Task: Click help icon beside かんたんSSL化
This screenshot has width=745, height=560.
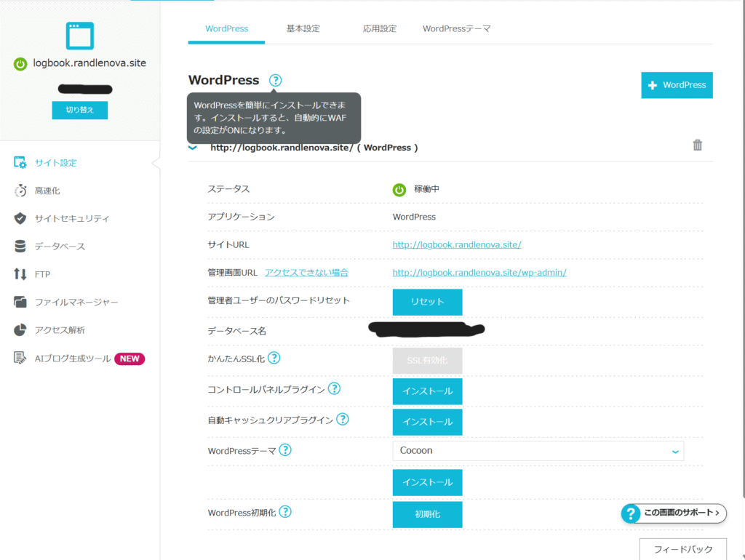Action: tap(274, 358)
